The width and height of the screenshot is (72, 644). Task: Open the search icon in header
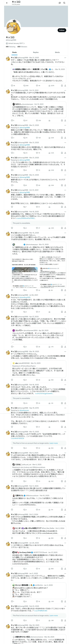64,3
